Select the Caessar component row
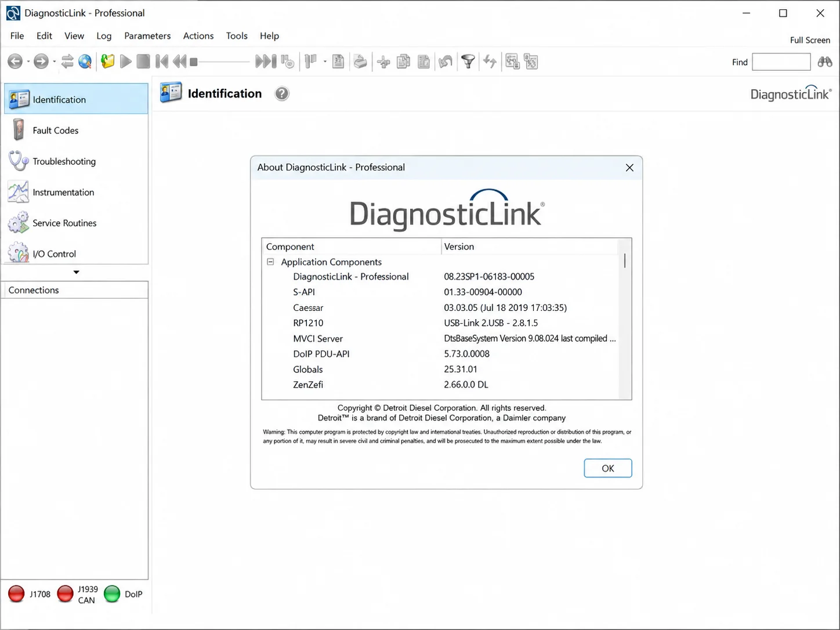 (440, 307)
